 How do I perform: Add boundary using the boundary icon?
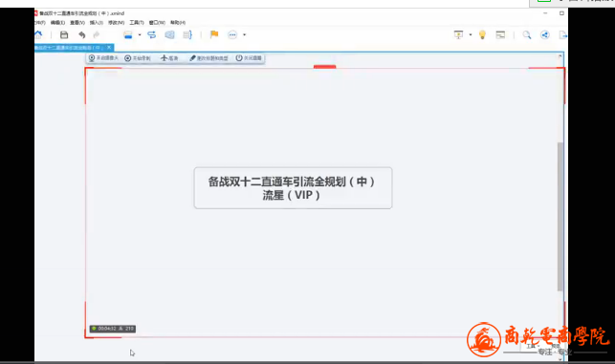click(169, 35)
